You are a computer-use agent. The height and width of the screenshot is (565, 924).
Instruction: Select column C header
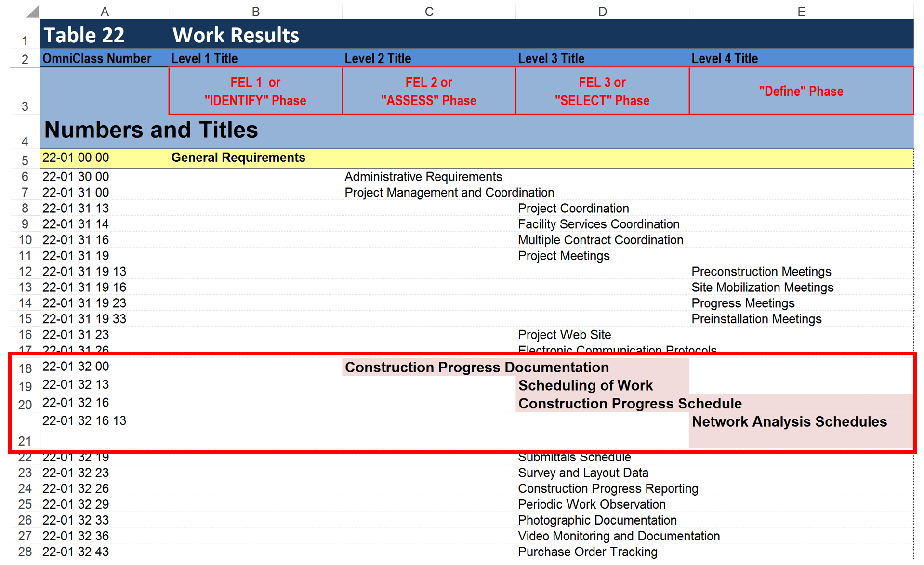point(429,11)
